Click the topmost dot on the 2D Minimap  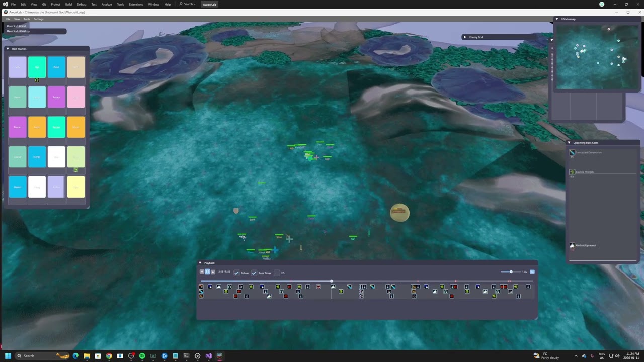coord(608,29)
